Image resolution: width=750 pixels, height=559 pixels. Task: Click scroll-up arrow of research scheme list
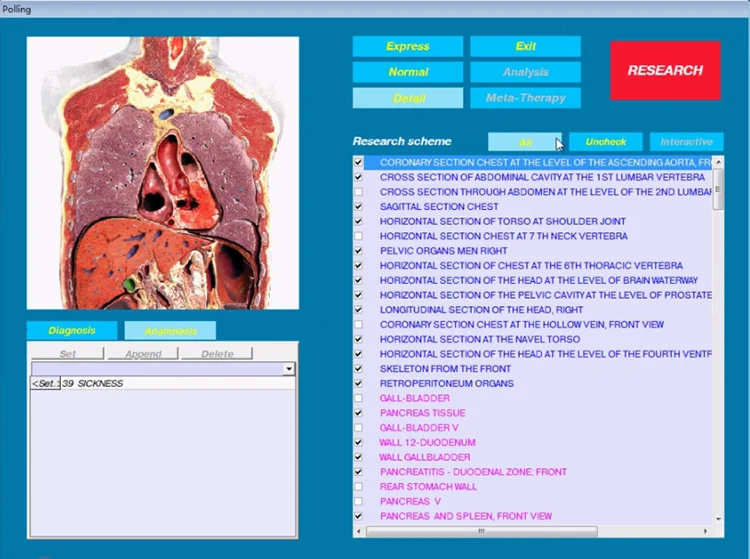(x=718, y=163)
